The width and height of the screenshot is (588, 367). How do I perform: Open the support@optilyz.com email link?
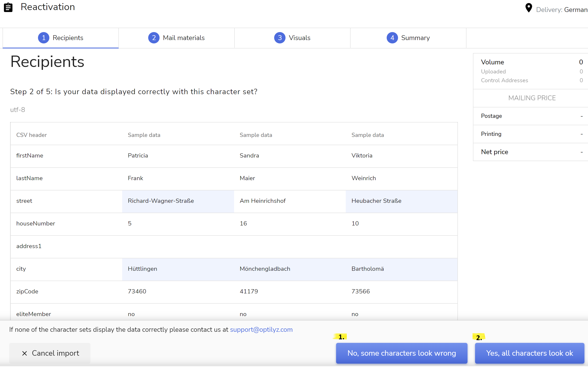[x=261, y=330]
